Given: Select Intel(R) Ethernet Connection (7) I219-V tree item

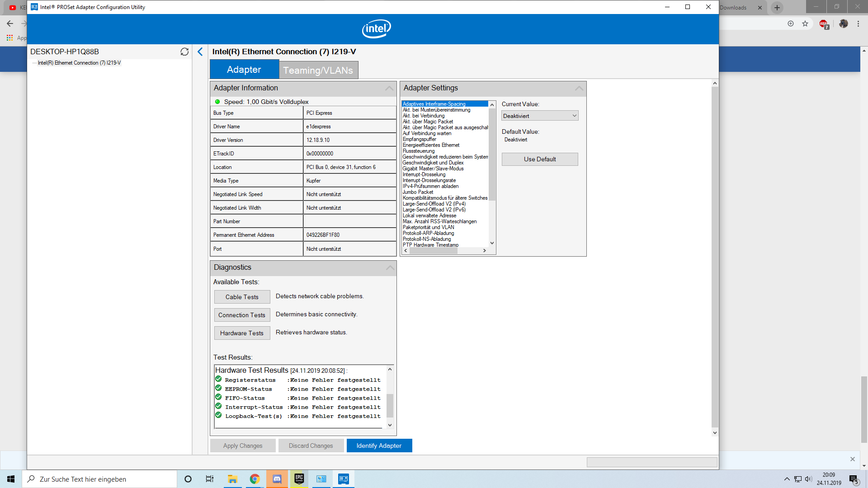Looking at the screenshot, I should 79,63.
